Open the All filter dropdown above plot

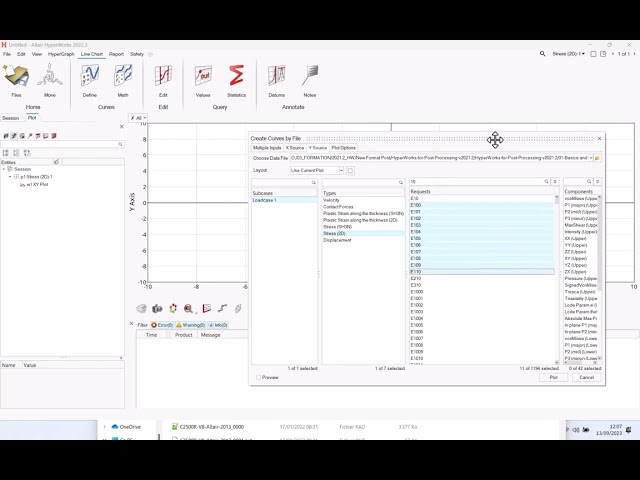(x=138, y=118)
